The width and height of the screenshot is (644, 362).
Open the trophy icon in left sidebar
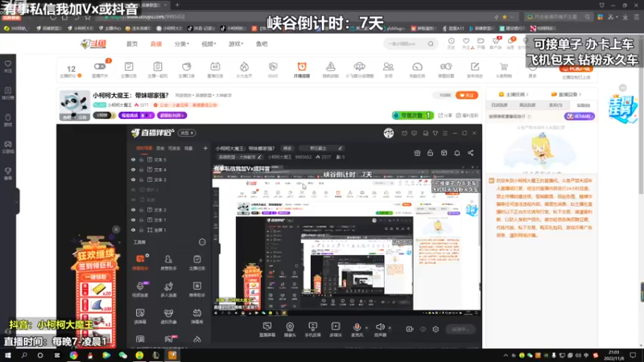point(8,174)
